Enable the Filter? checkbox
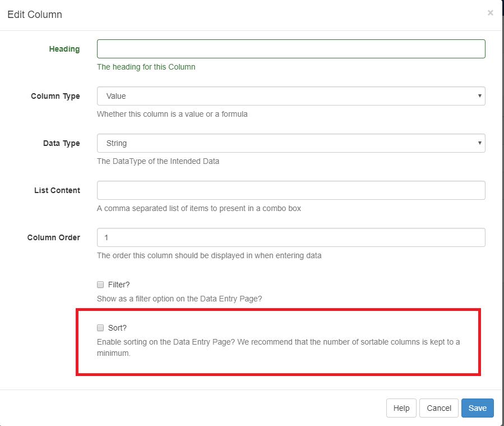The height and width of the screenshot is (426, 504). [x=100, y=285]
